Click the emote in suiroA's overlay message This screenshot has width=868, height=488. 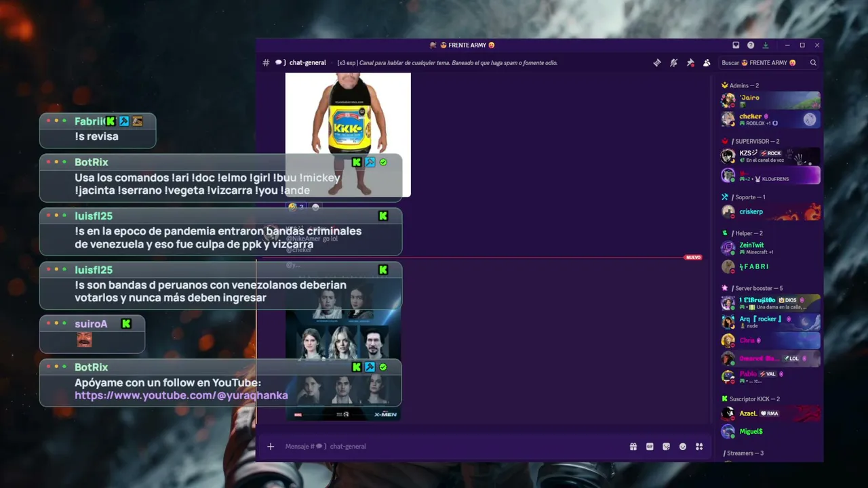point(84,340)
